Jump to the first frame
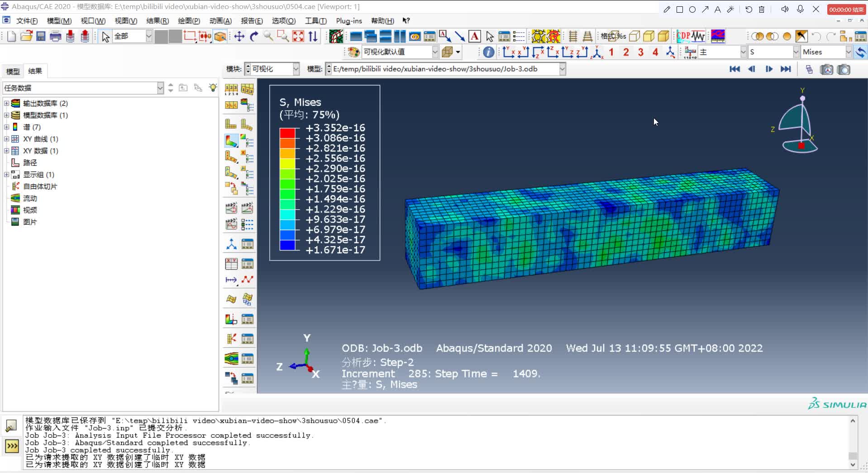Viewport: 868px width, 473px height. tap(734, 69)
